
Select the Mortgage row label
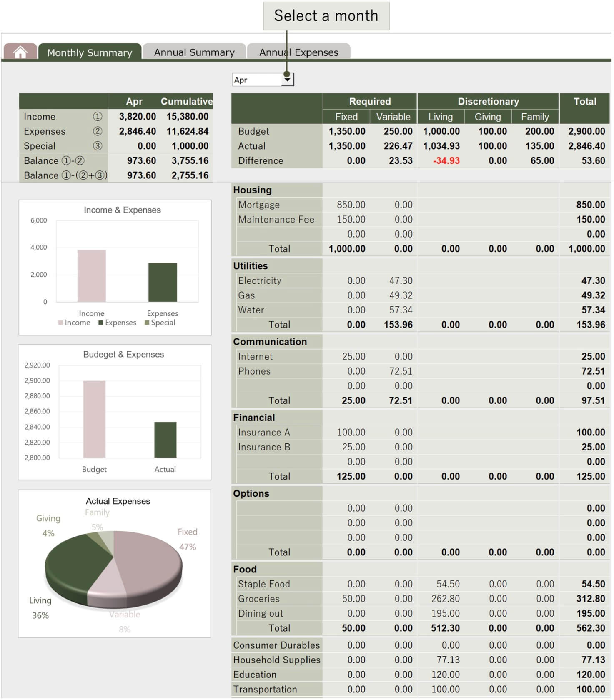[x=259, y=205]
